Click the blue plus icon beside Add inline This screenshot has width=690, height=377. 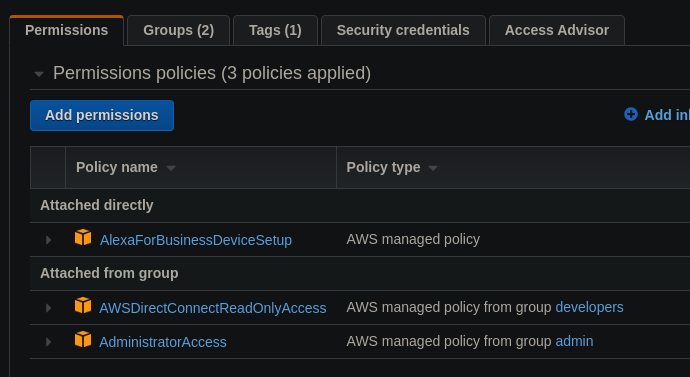pyautogui.click(x=631, y=114)
